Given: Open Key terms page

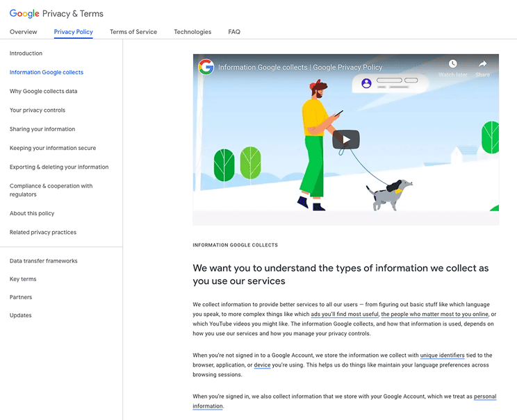Looking at the screenshot, I should 23,279.
